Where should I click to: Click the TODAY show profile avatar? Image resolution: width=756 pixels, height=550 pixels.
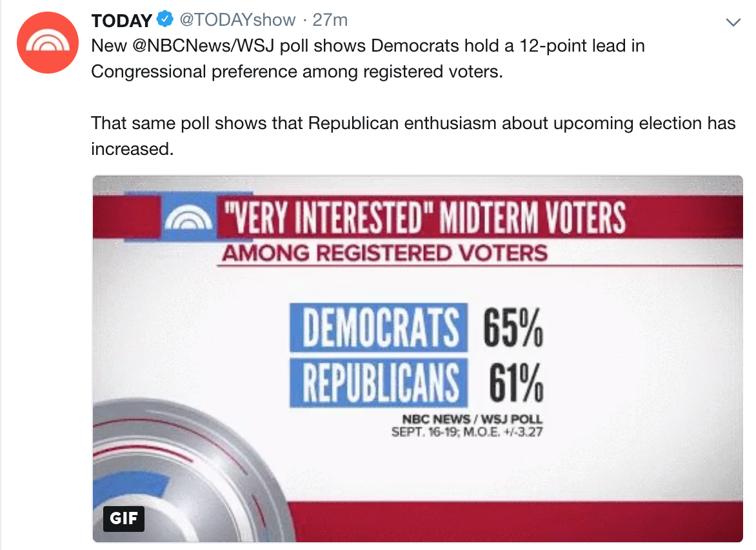43,42
